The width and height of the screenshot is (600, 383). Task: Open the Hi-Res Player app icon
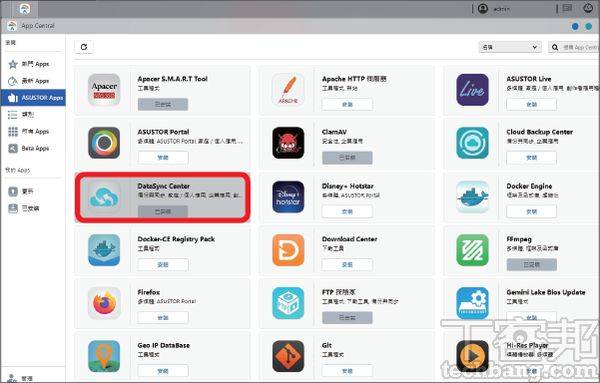tap(472, 356)
